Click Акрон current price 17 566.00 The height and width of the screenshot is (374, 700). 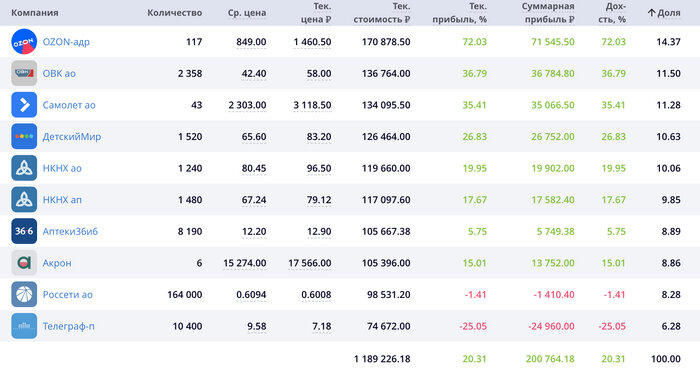pos(310,263)
